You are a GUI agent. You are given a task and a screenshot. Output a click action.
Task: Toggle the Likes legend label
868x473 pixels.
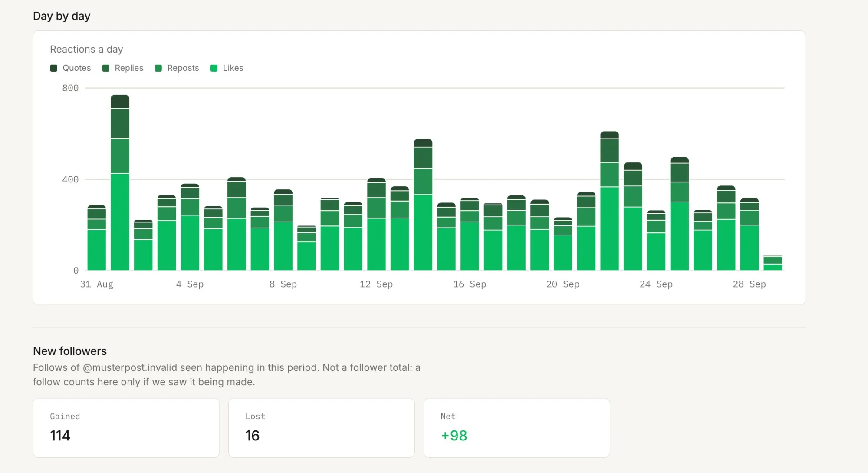coord(233,68)
